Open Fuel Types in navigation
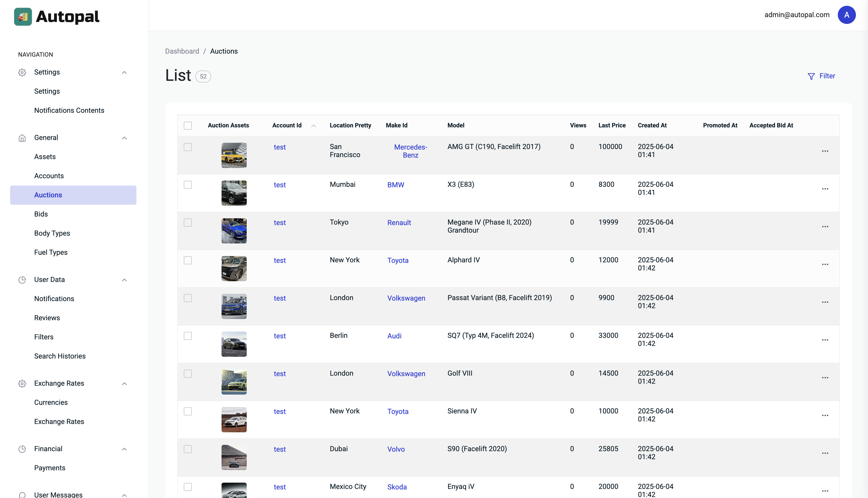The width and height of the screenshot is (868, 498). click(51, 253)
